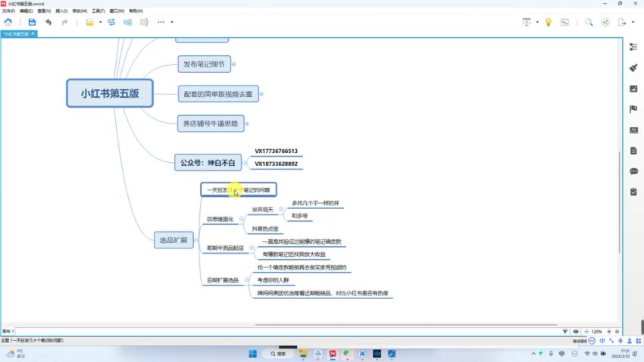Insert a topic using the yellow topic icon
The width and height of the screenshot is (644, 362).
coord(89,22)
